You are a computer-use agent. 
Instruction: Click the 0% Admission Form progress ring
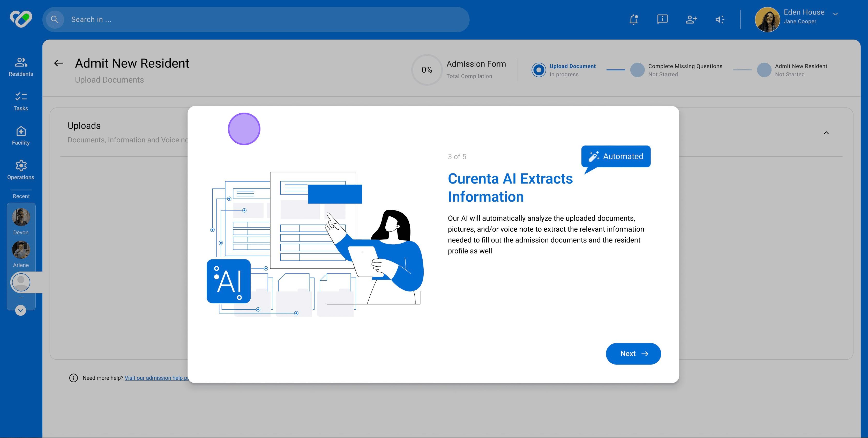[426, 70]
